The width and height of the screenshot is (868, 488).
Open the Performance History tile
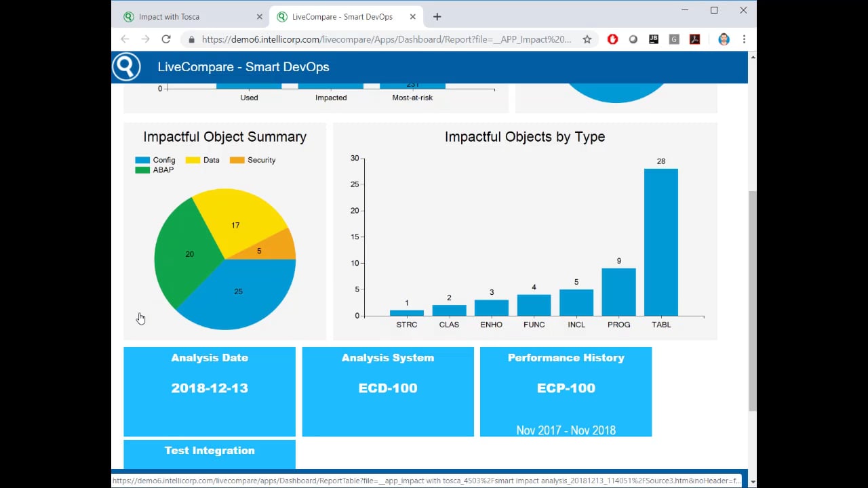coord(566,392)
